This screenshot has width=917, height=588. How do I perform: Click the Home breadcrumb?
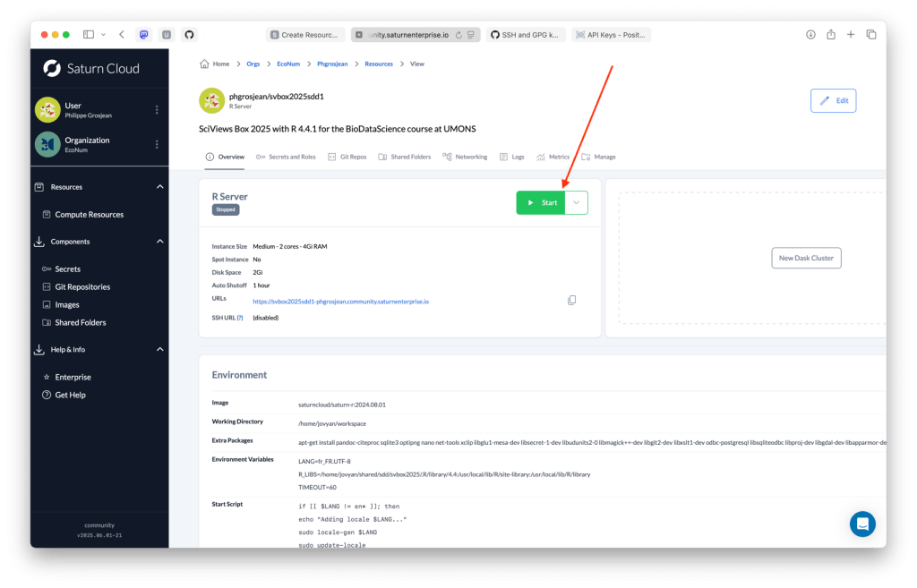pyautogui.click(x=215, y=64)
